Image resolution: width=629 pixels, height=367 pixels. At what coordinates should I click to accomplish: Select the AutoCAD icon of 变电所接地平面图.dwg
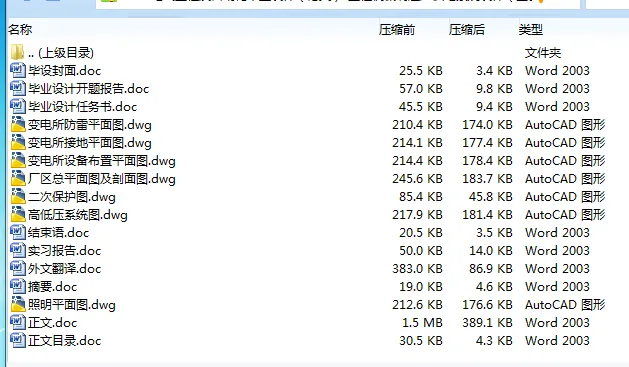pyautogui.click(x=18, y=142)
